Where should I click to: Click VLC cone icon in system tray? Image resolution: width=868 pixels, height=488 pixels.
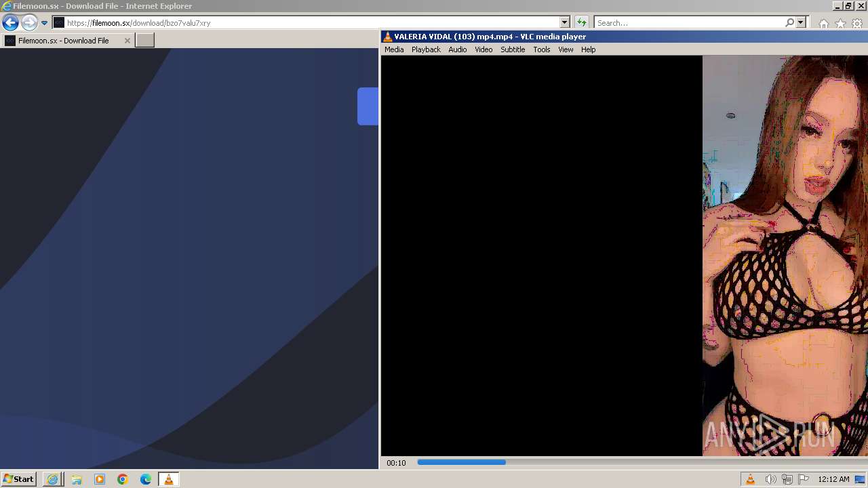coord(750,479)
